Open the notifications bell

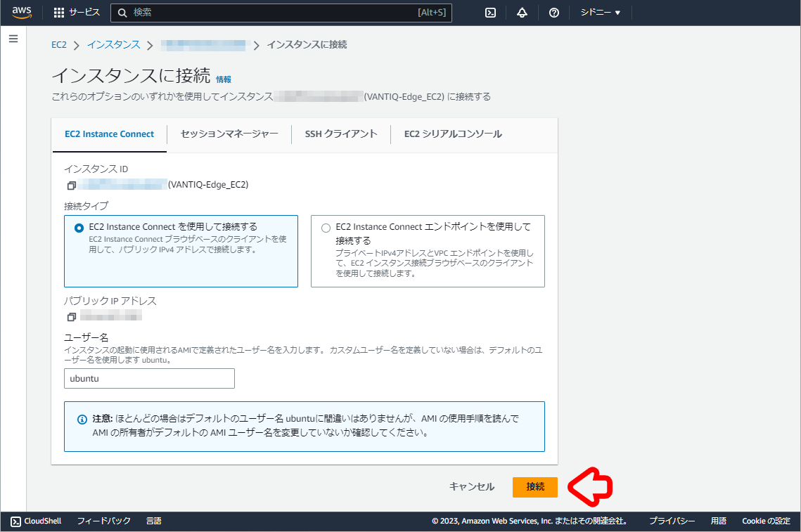[522, 12]
